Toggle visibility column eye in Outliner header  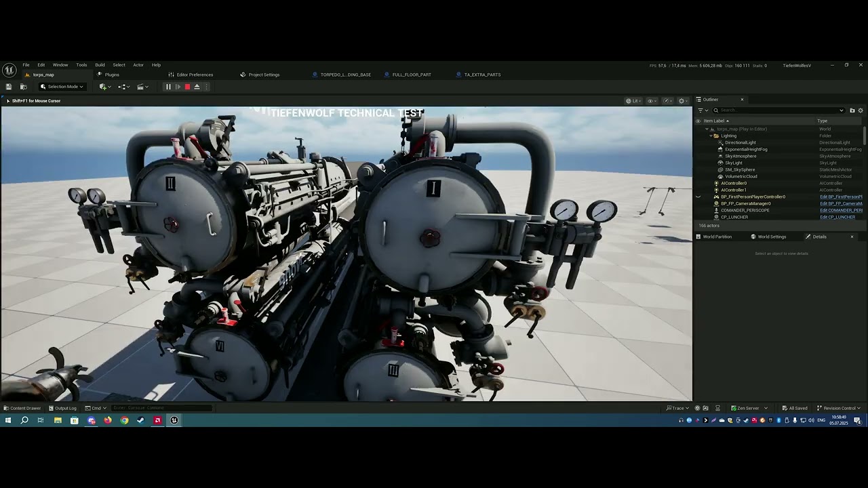pyautogui.click(x=698, y=121)
